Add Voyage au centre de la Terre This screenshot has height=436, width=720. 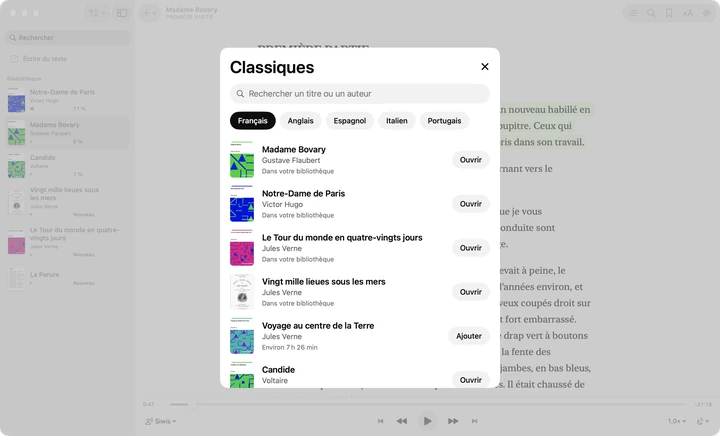tap(469, 336)
